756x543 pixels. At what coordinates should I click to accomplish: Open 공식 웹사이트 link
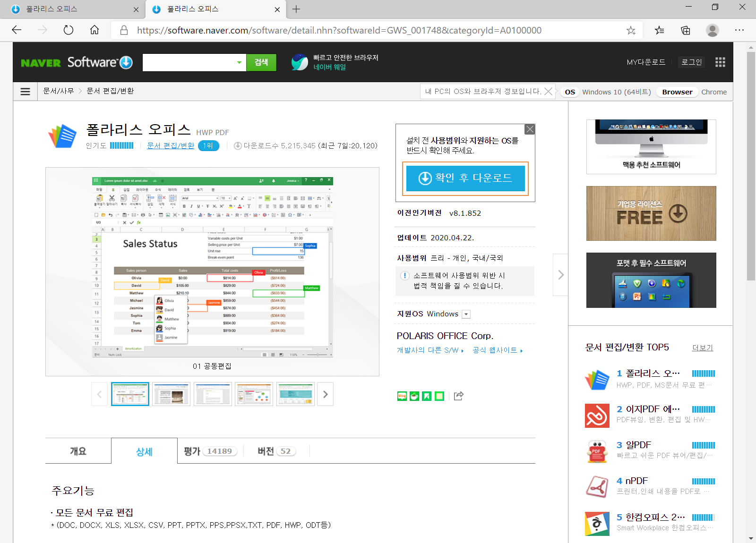point(498,350)
